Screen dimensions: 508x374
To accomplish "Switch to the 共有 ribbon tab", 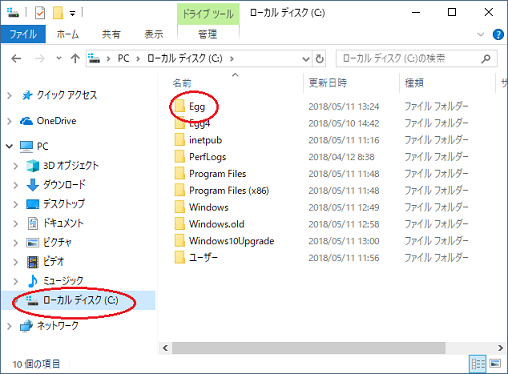I will coord(111,34).
